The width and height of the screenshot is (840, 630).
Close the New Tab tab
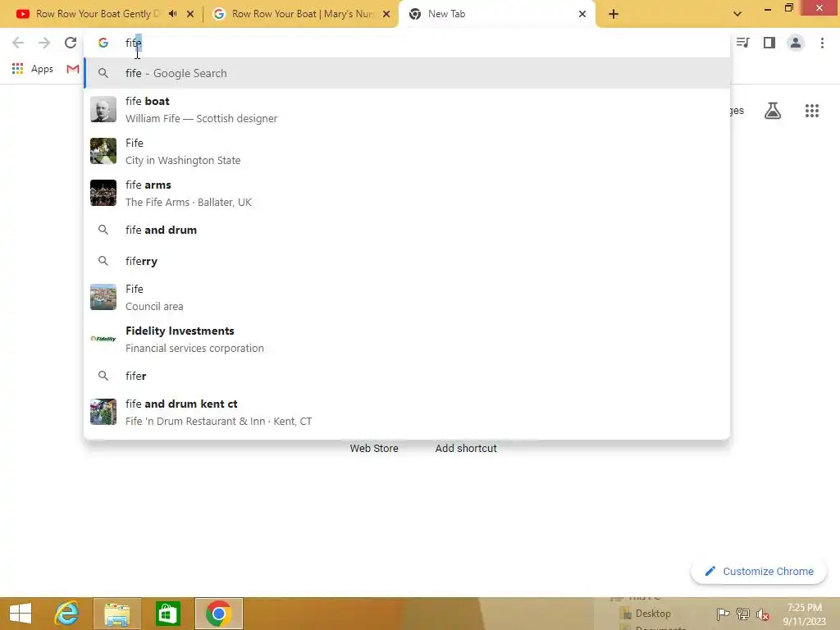click(582, 15)
